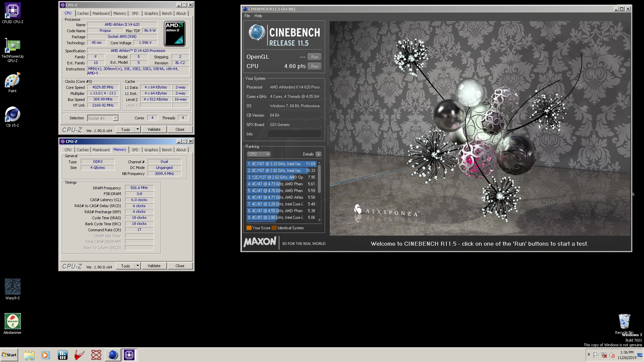
Task: Open the CPUID CPU-Z desktop shortcut
Action: 12,13
